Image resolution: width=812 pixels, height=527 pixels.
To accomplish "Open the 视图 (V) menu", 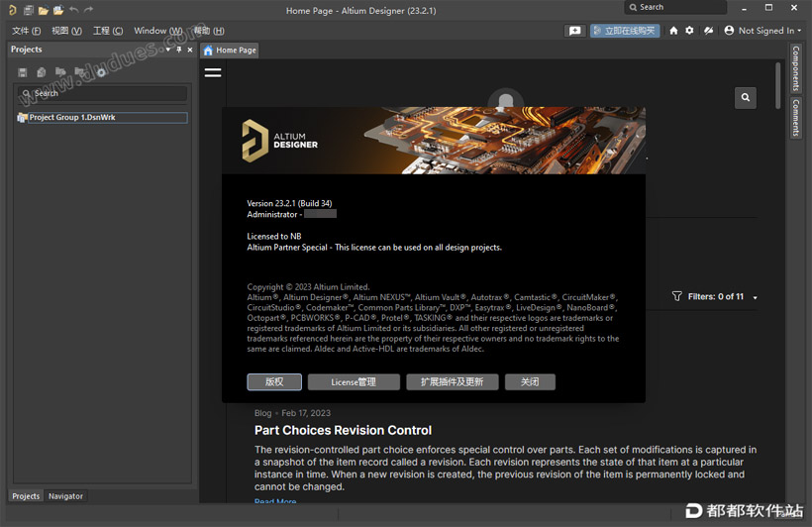I will pyautogui.click(x=66, y=31).
